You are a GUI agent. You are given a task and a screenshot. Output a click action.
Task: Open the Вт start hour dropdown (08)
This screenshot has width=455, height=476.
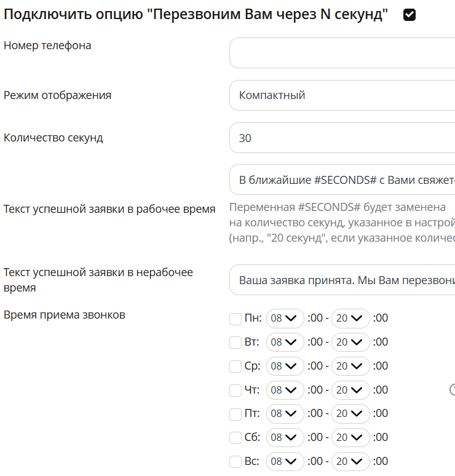point(285,342)
